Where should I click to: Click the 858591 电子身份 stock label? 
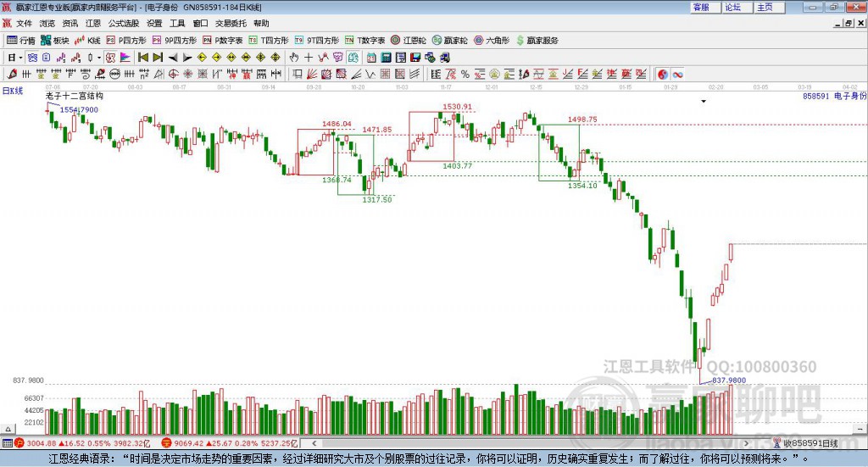(834, 97)
